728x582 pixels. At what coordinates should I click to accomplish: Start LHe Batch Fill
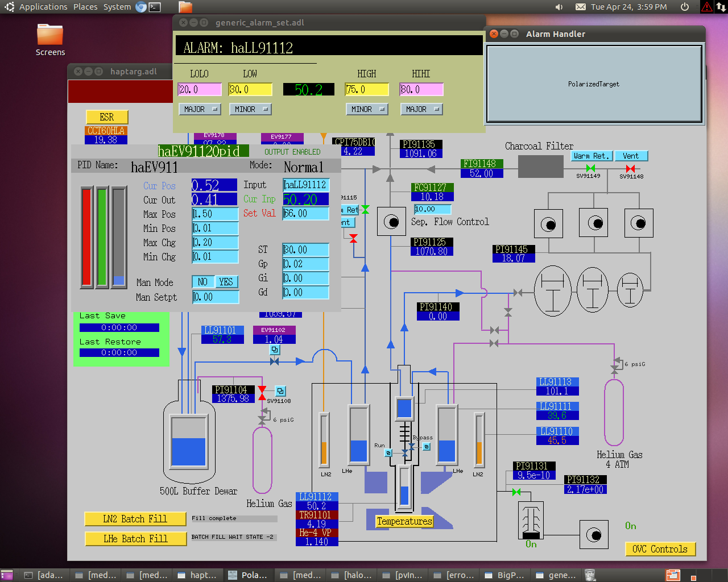click(x=135, y=539)
